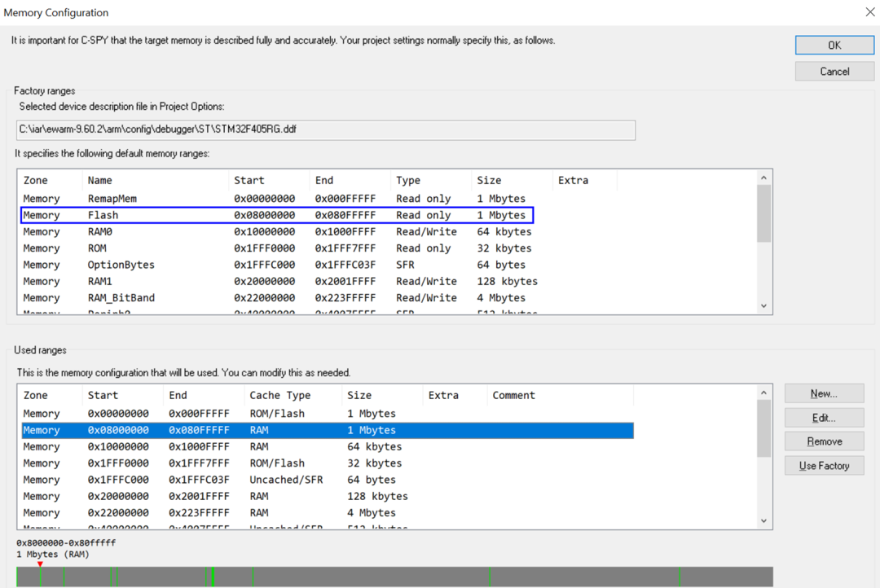880x588 pixels.
Task: Select used range starting at 0x08000000
Action: pyautogui.click(x=328, y=430)
